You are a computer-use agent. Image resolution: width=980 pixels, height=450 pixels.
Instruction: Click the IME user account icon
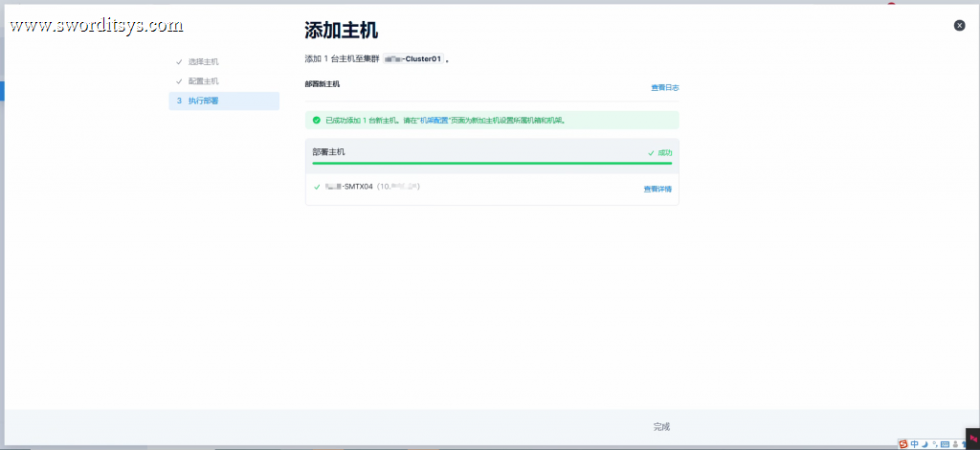pyautogui.click(x=956, y=444)
